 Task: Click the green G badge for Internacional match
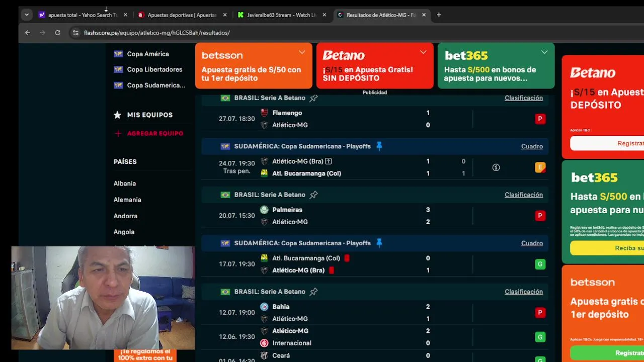tap(540, 337)
